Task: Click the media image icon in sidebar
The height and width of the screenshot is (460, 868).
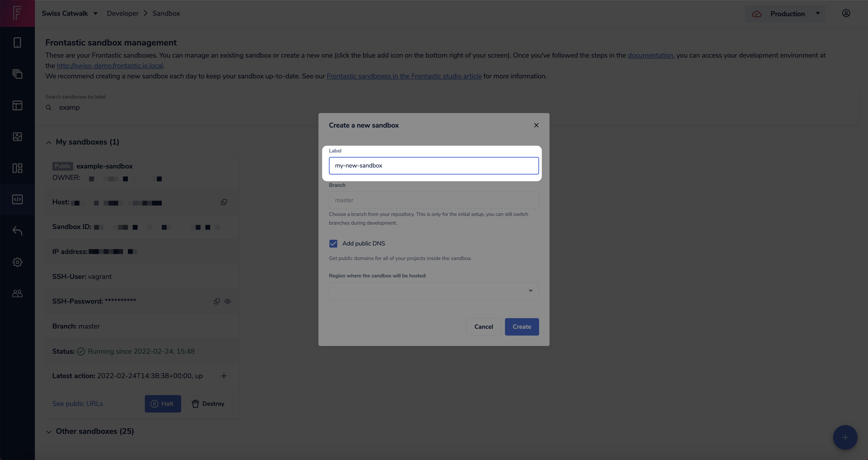Action: pyautogui.click(x=17, y=137)
